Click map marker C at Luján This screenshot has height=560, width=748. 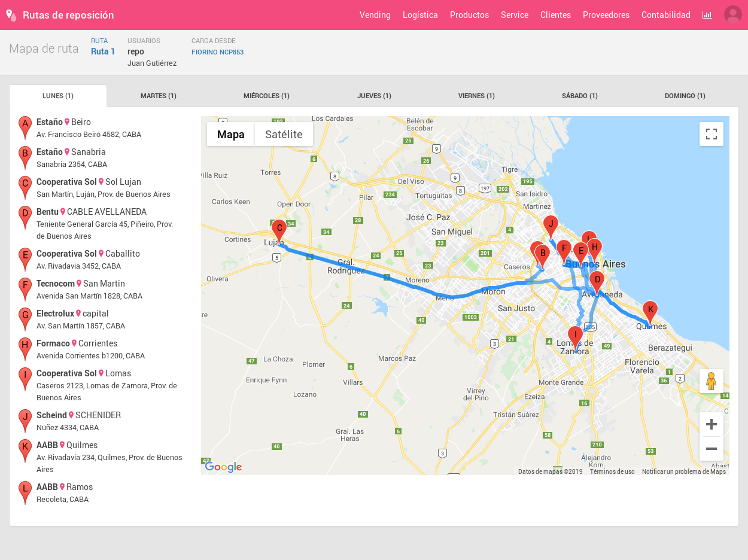[279, 230]
